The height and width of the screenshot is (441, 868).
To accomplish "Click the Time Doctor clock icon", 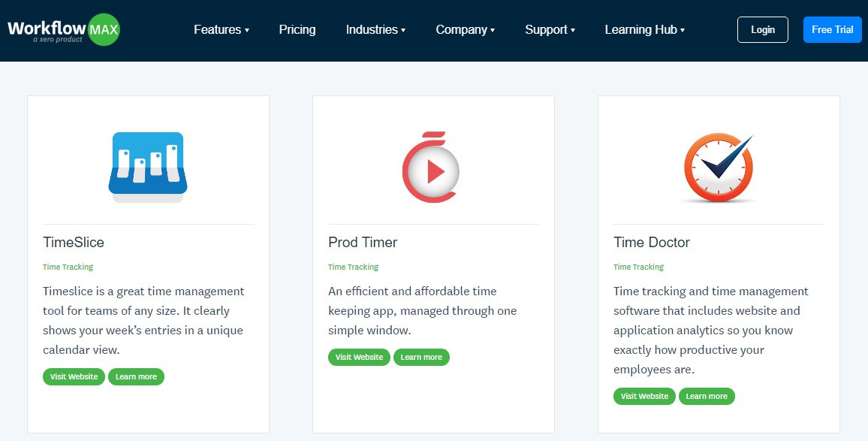I will point(719,168).
